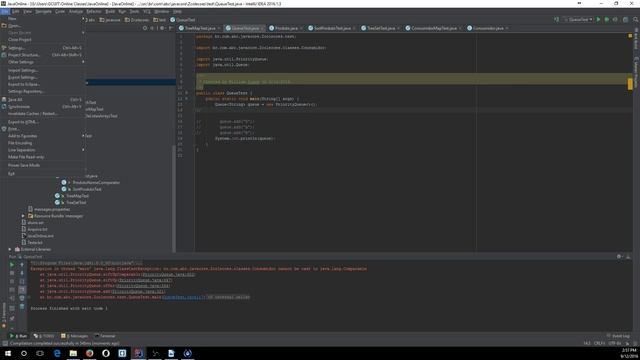Screen dimensions: 640x360
Task: Click Scroll from Source icon in Project panel
Action: [145, 28]
